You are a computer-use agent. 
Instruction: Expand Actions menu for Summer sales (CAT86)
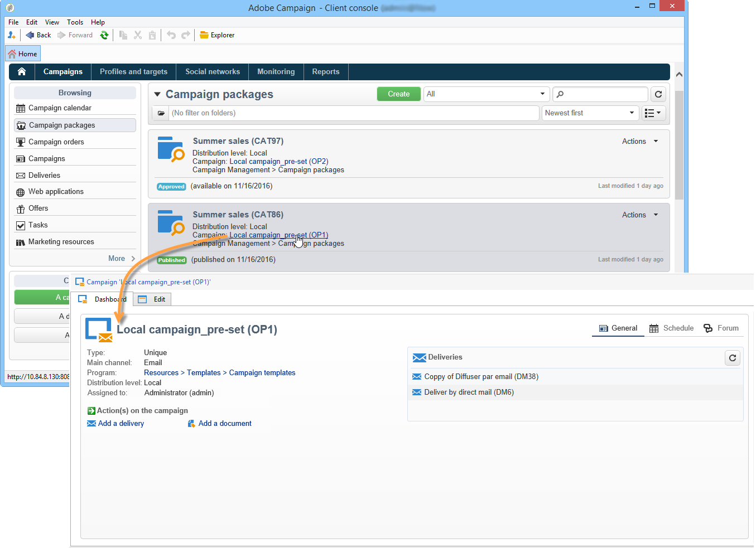coord(641,215)
